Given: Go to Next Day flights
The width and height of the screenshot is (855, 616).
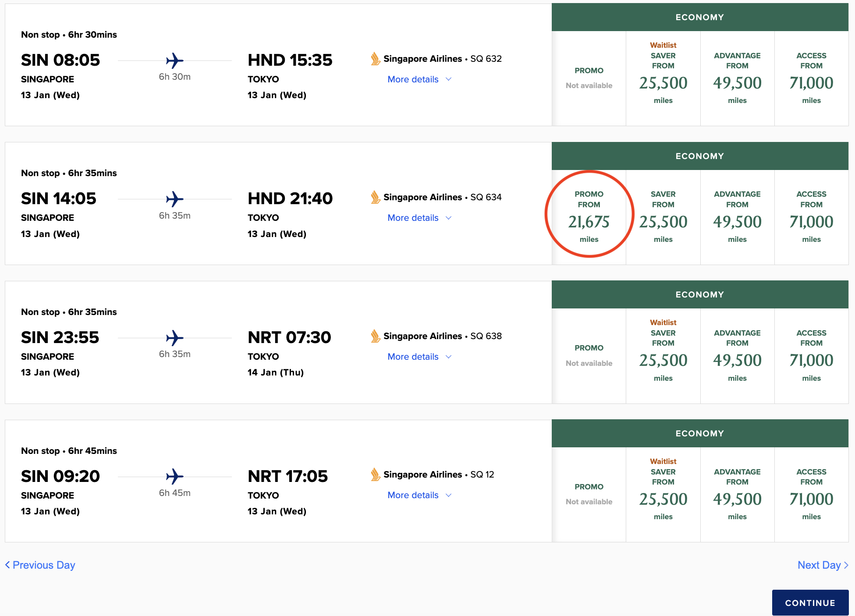Looking at the screenshot, I should tap(823, 565).
